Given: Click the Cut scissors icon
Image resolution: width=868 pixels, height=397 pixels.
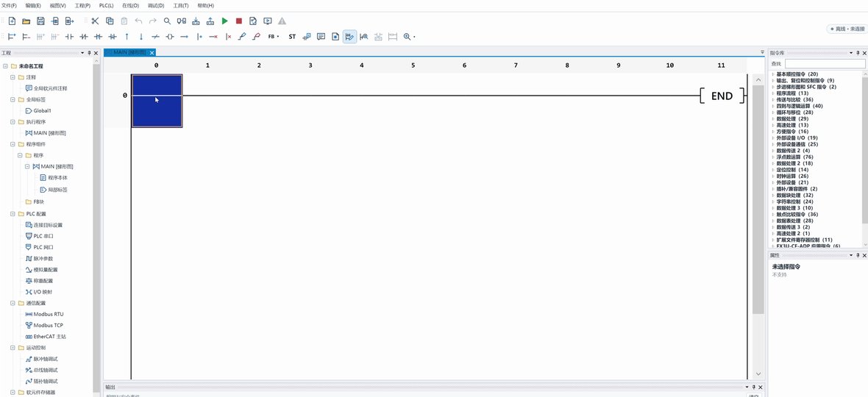Looking at the screenshot, I should [95, 21].
